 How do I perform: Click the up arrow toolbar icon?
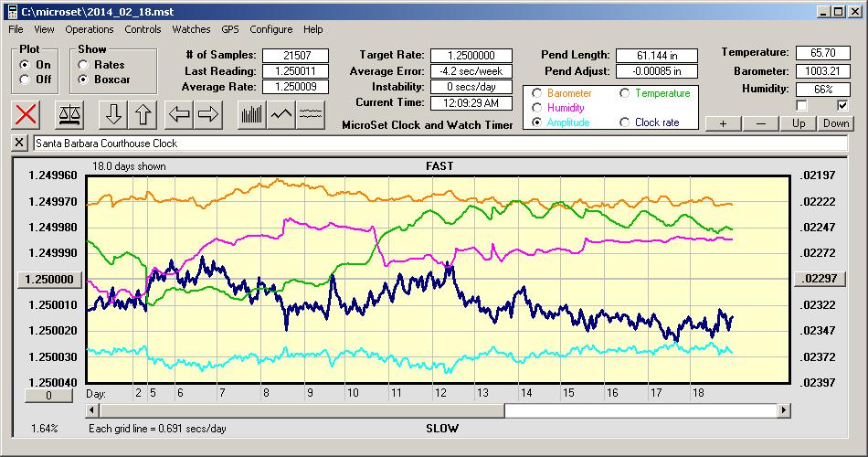[x=143, y=114]
